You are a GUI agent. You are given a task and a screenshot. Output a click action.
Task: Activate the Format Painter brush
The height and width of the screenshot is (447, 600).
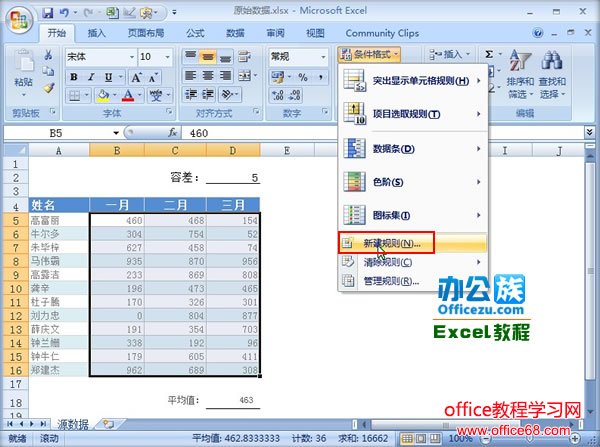(x=49, y=88)
